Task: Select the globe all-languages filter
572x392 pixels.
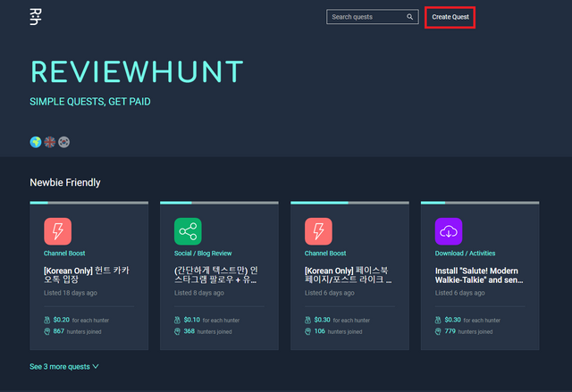Action: pyautogui.click(x=36, y=142)
